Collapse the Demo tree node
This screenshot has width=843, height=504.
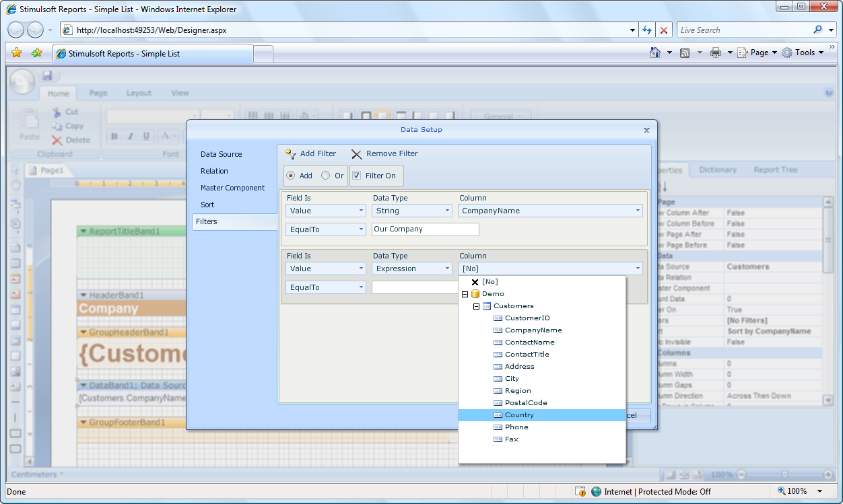coord(465,294)
